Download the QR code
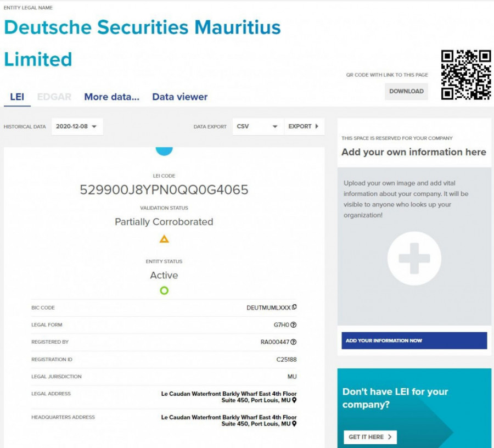 pos(406,91)
